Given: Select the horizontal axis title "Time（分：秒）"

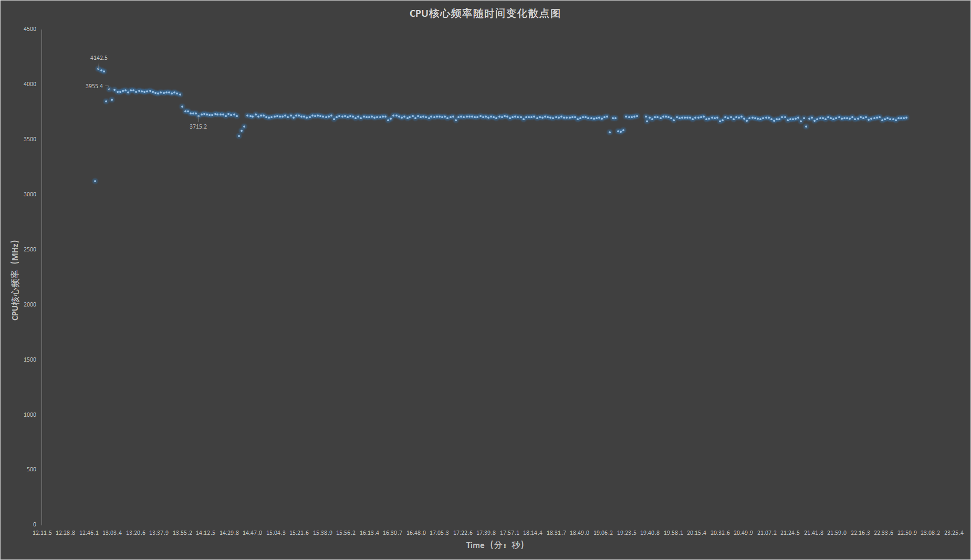Looking at the screenshot, I should [495, 545].
